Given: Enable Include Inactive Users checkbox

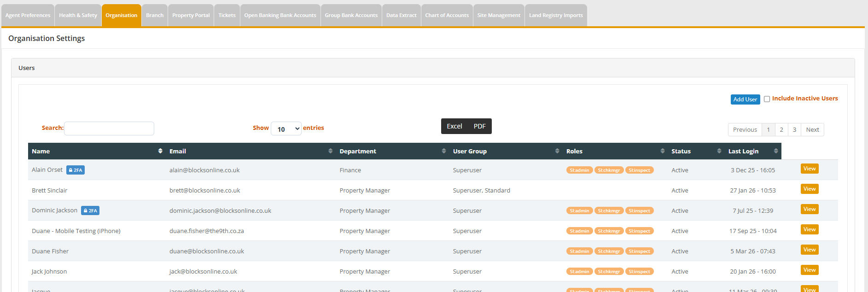Looking at the screenshot, I should [767, 99].
